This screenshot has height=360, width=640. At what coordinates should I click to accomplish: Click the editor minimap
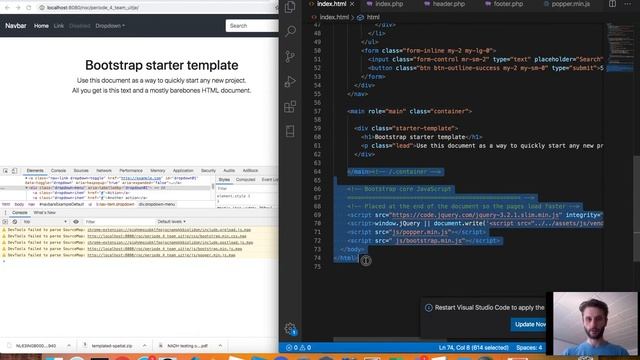[620, 48]
